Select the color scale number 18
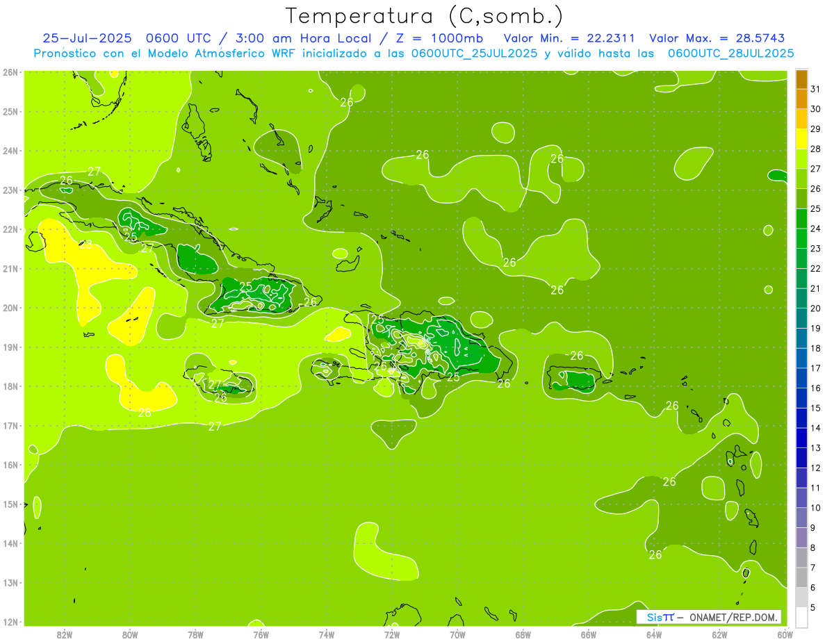This screenshot has height=644, width=834. click(815, 347)
